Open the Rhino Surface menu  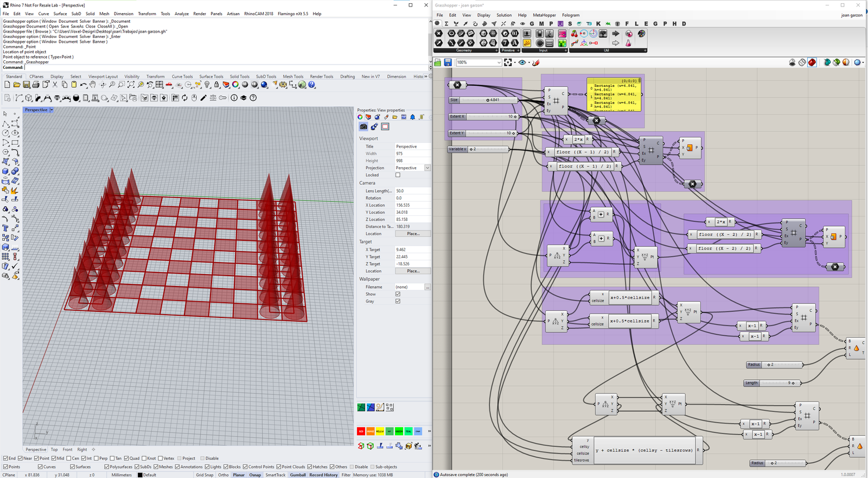(x=60, y=14)
